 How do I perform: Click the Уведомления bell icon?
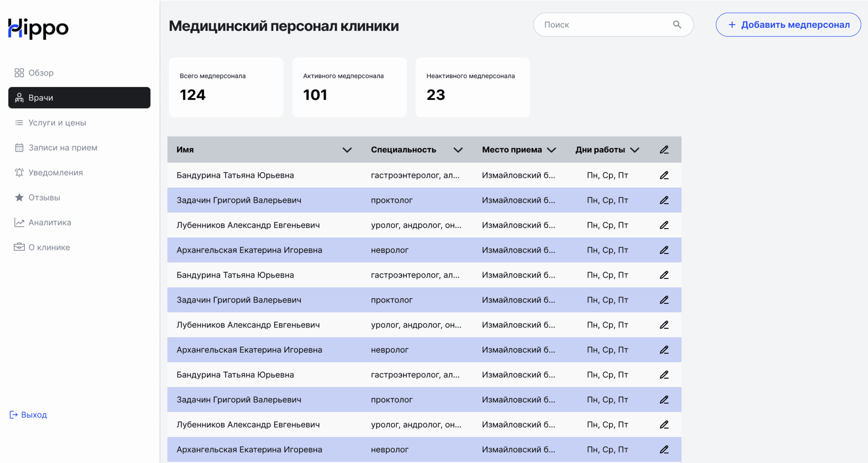(x=19, y=172)
